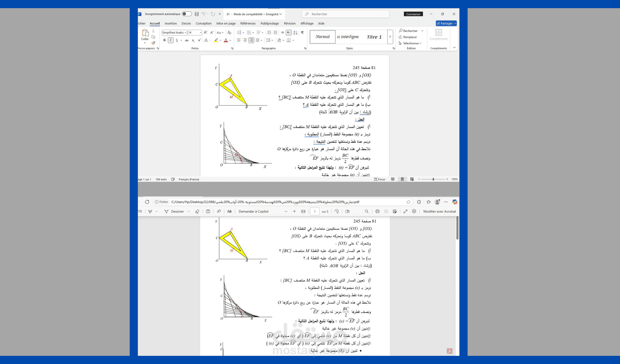This screenshot has width=620, height=364.
Task: Click Modifier avec Acrobat
Action: click(x=439, y=211)
